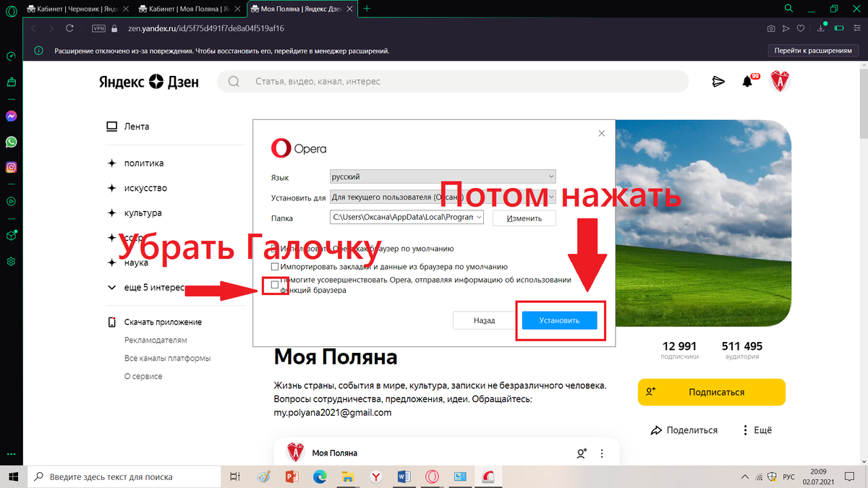Click the yellow 'Подписаться' button
868x488 pixels.
pos(712,392)
